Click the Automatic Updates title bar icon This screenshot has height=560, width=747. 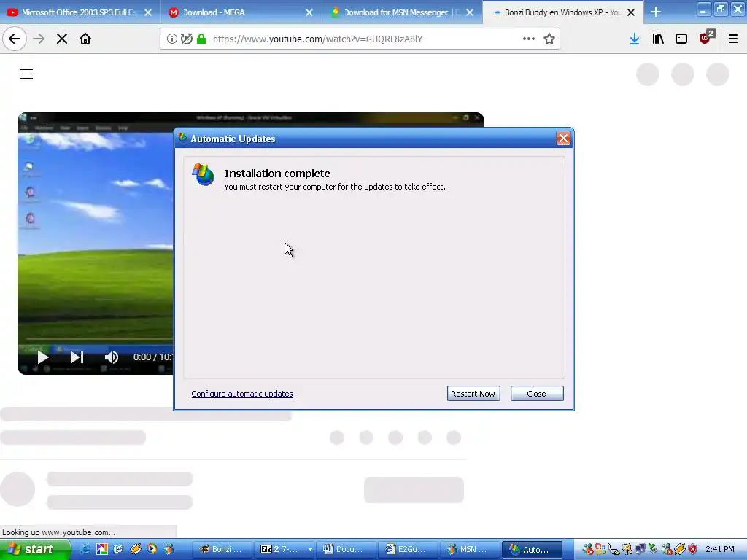[x=182, y=138]
